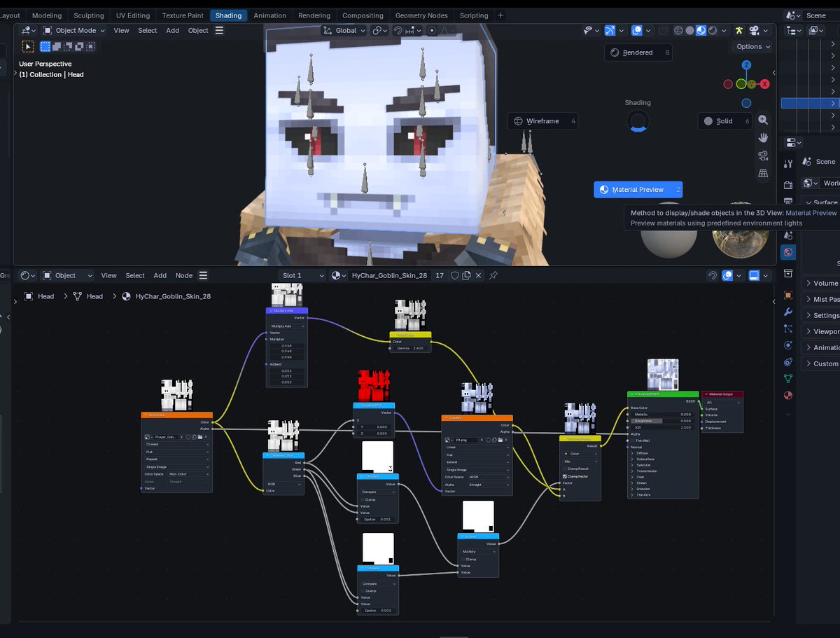This screenshot has width=840, height=638.
Task: Switch to the Modeling workspace tab
Action: 47,15
